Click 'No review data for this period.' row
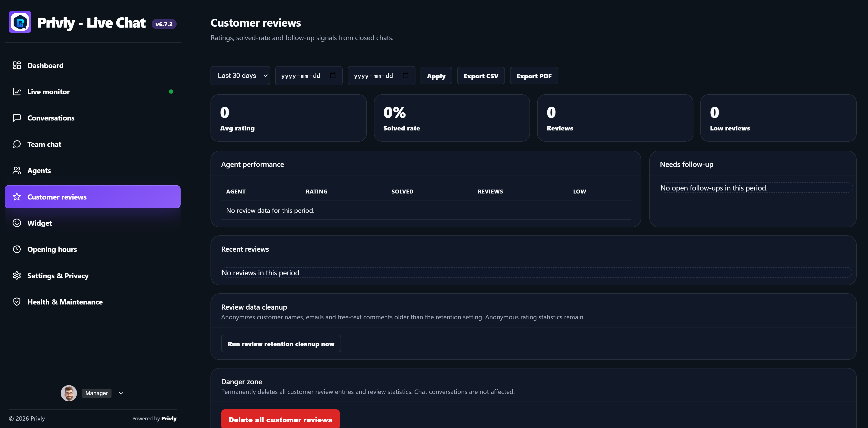 [x=426, y=210]
